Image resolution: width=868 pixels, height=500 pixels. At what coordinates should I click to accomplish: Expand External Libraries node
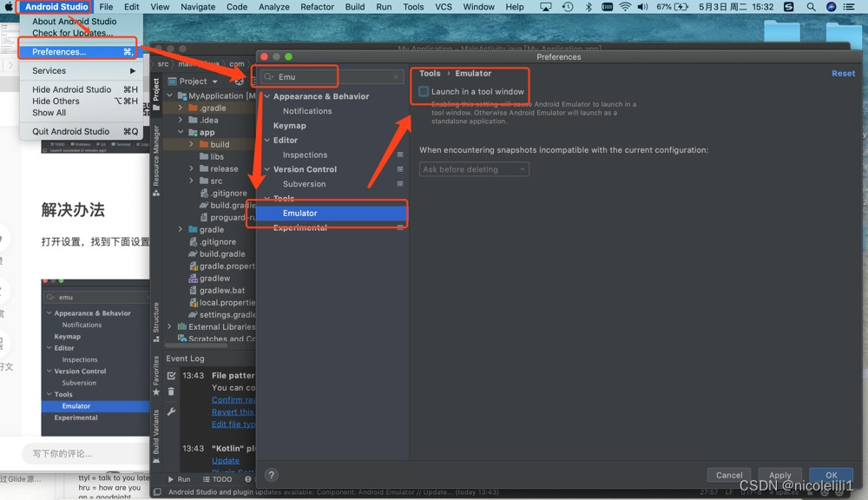pos(169,326)
